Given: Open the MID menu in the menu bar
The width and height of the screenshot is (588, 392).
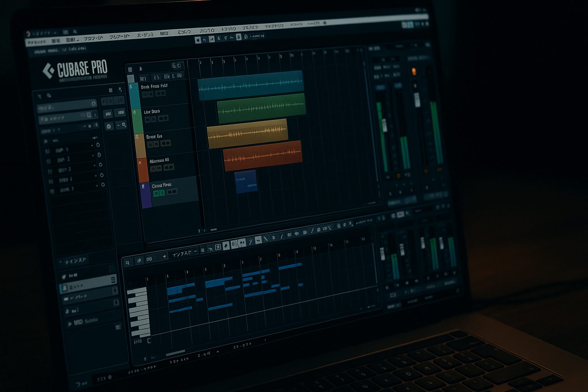Looking at the screenshot, I should coord(164,34).
